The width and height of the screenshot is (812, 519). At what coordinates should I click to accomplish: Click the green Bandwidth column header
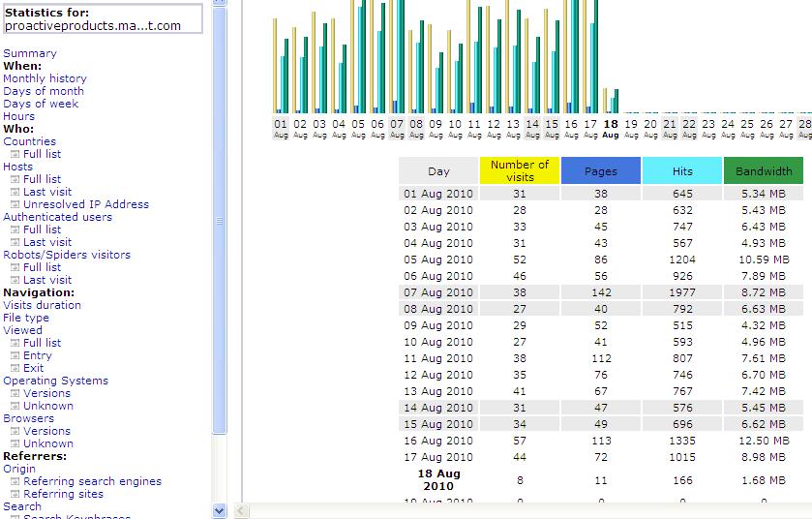(x=764, y=170)
